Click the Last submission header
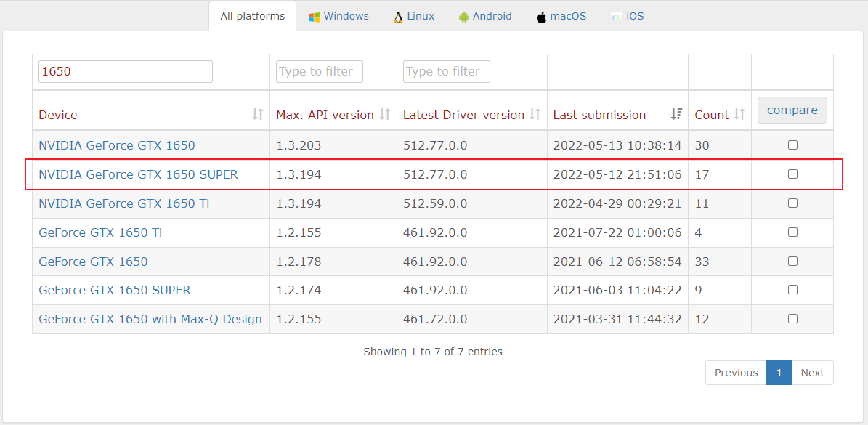The width and height of the screenshot is (868, 425). click(x=599, y=115)
